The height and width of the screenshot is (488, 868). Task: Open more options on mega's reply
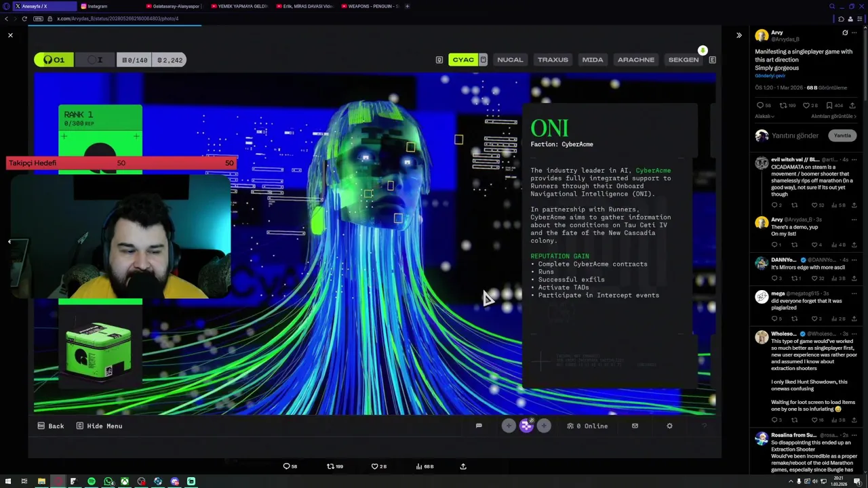[x=854, y=293]
